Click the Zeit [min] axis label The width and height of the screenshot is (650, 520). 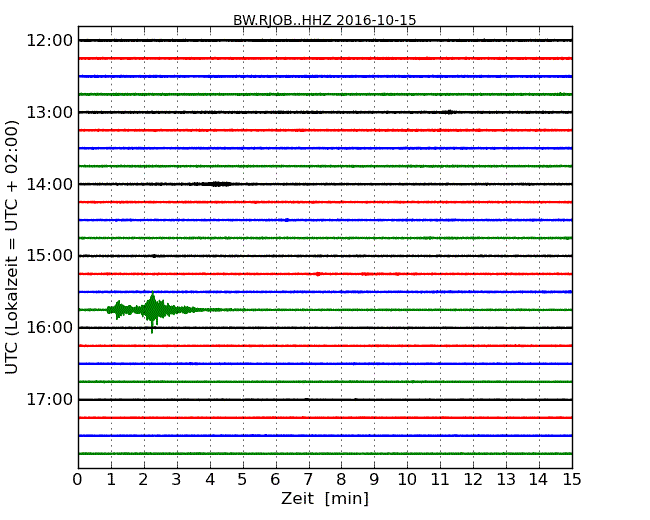[325, 498]
